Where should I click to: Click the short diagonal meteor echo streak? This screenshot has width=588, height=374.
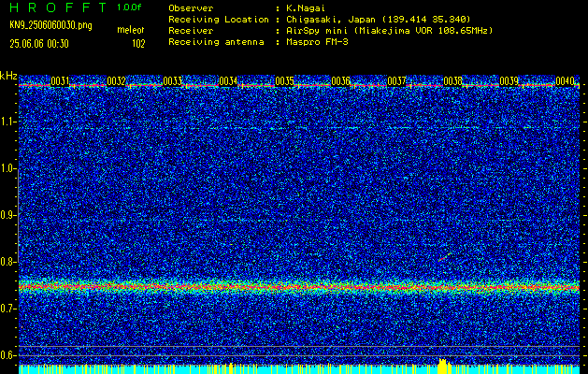pyautogui.click(x=445, y=257)
